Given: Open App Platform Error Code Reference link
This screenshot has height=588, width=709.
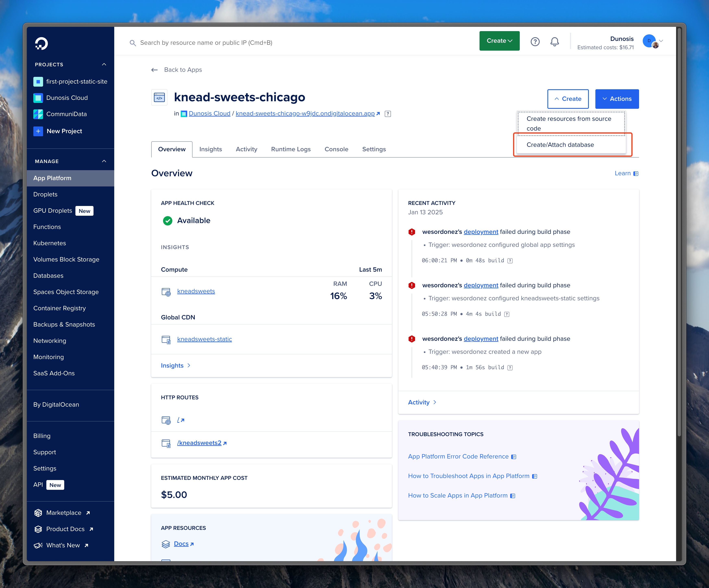Looking at the screenshot, I should point(458,456).
